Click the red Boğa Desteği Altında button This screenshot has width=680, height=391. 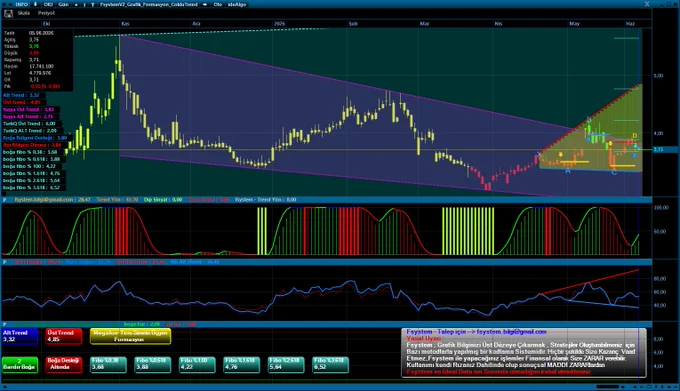63,364
